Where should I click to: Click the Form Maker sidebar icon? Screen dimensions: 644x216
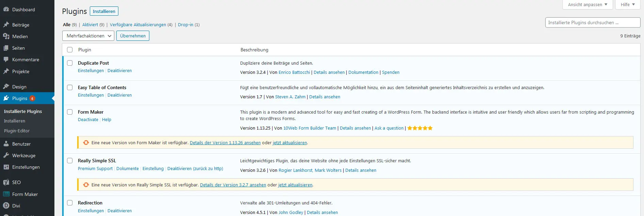click(6, 194)
